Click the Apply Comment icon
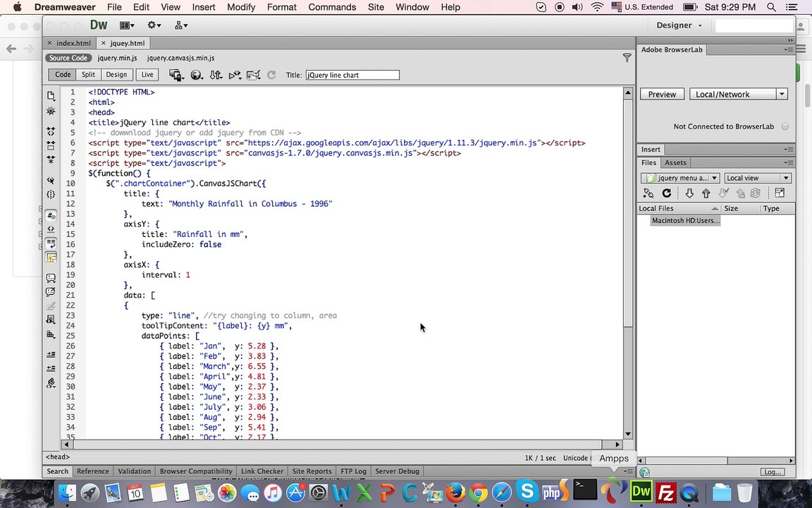 point(51,279)
